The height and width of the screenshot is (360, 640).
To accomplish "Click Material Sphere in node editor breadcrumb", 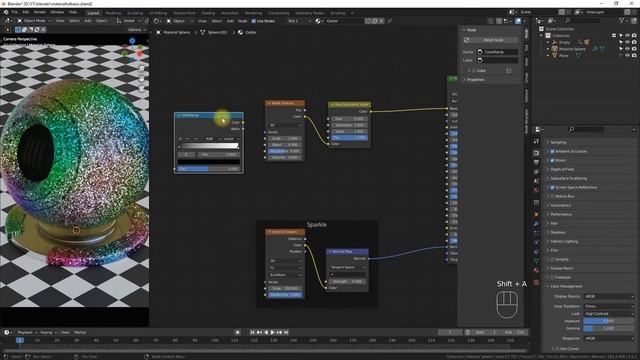I will coord(176,32).
